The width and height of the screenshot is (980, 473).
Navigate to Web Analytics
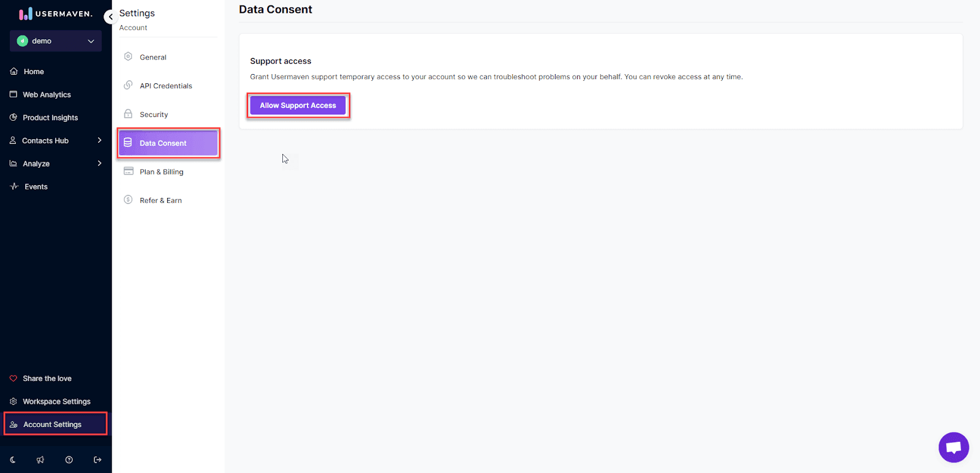click(x=47, y=94)
